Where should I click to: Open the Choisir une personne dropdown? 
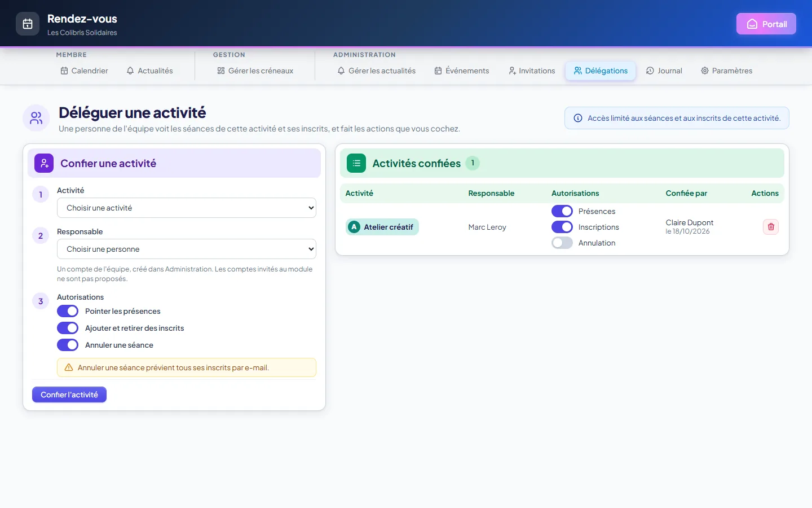pyautogui.click(x=187, y=249)
